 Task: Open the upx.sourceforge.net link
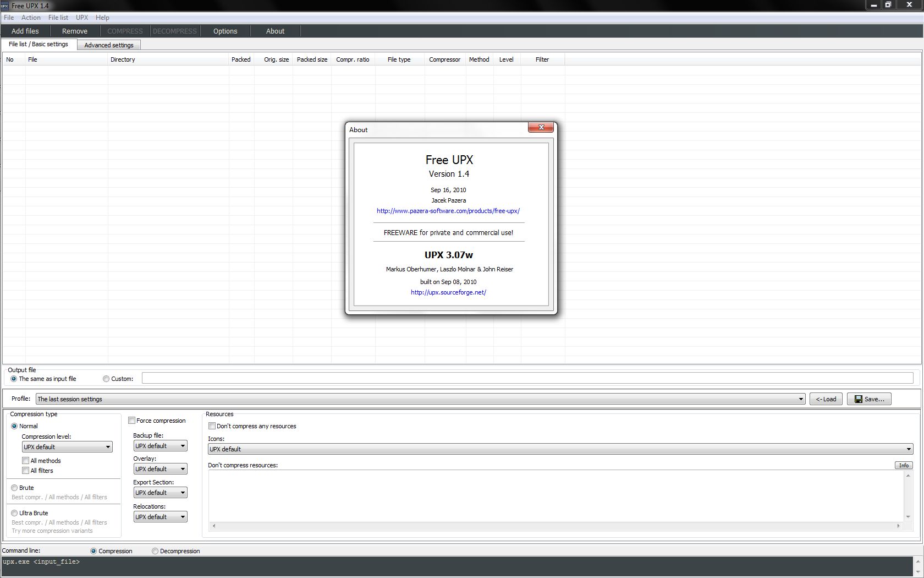pos(448,292)
